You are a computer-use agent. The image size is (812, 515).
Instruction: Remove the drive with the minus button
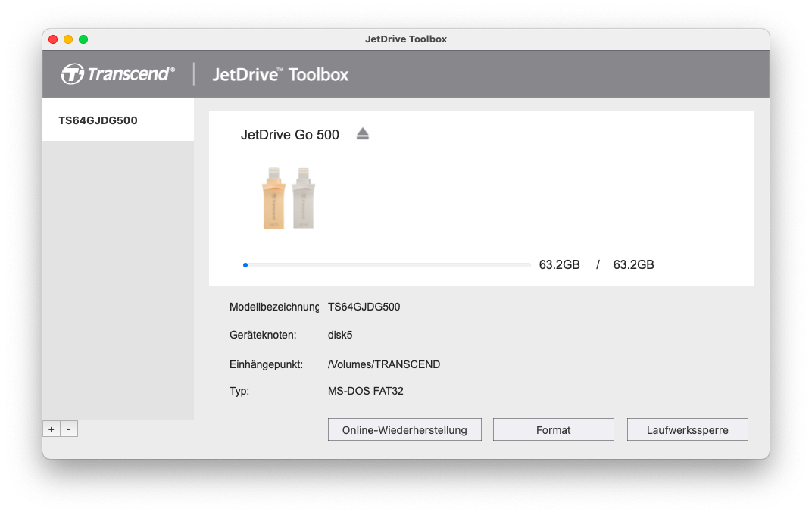pos(69,429)
